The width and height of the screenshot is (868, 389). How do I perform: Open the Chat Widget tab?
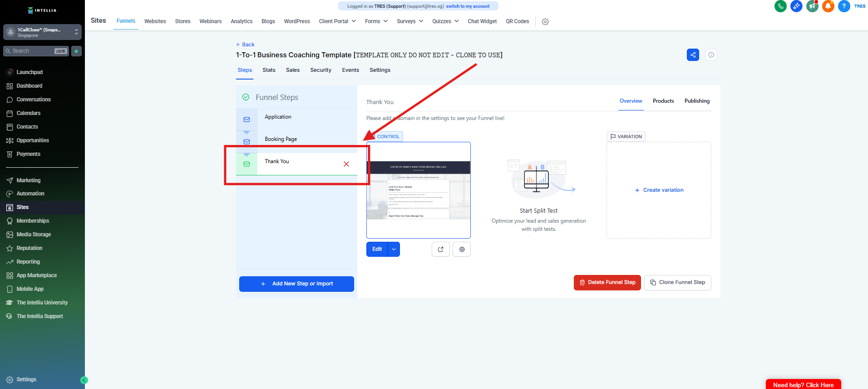482,21
